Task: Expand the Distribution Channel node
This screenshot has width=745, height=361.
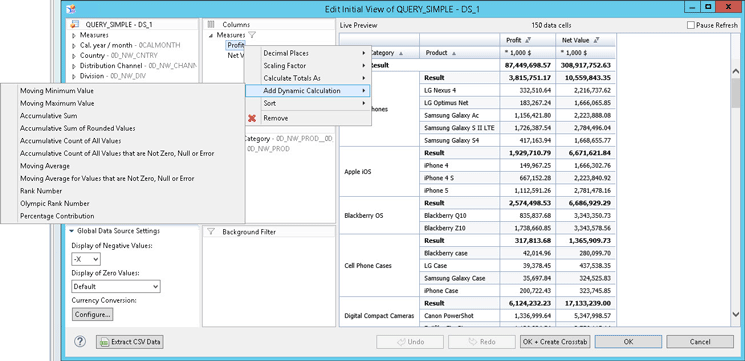Action: click(74, 66)
